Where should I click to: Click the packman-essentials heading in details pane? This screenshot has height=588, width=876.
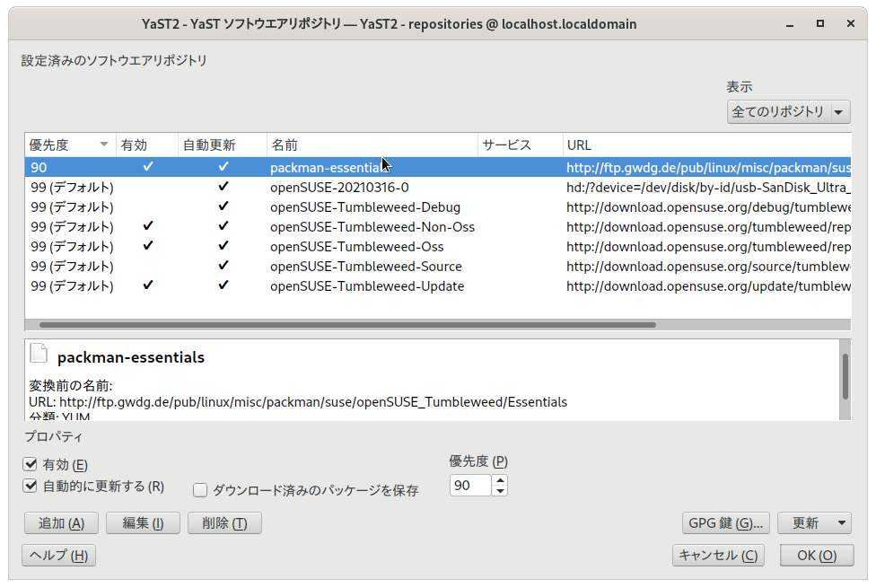click(131, 357)
